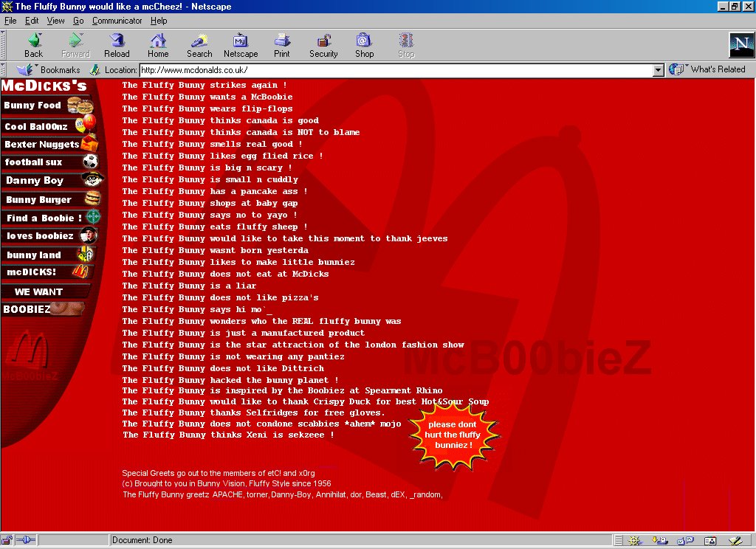
Task: Click 'The Fluffy Bunny hacked the bunny planet' line
Action: tap(230, 380)
